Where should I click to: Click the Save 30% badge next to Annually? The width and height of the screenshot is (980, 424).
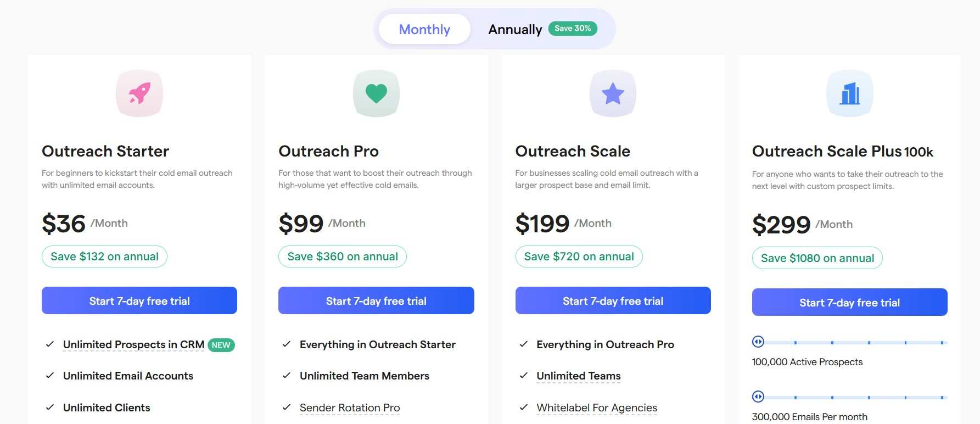coord(573,29)
